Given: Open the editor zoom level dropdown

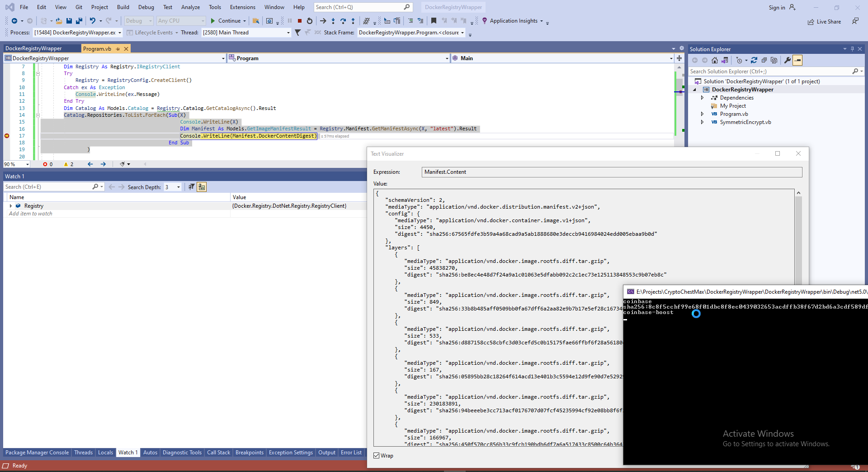Looking at the screenshot, I should click(17, 164).
